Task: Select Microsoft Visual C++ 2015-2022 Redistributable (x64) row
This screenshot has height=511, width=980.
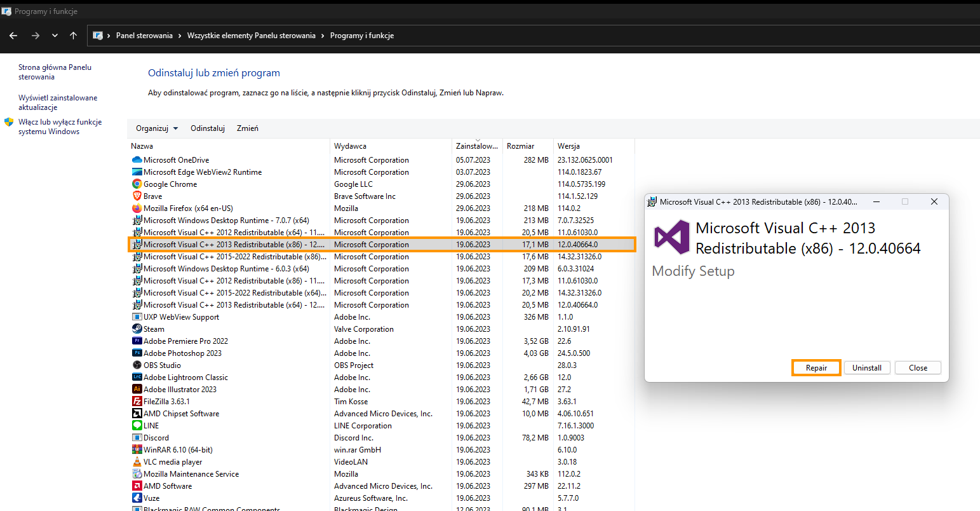Action: (x=381, y=293)
